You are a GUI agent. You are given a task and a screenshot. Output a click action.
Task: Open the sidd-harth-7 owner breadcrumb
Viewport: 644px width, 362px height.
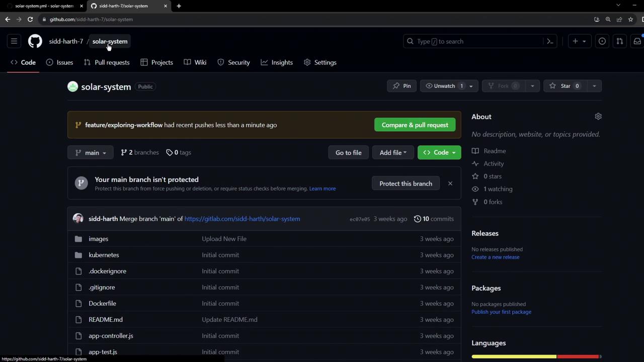pos(66,41)
